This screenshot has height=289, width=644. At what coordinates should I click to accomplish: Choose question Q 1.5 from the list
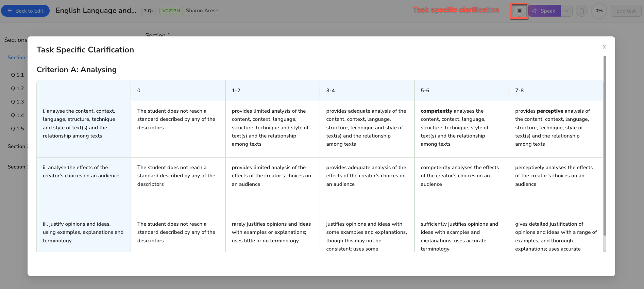pyautogui.click(x=17, y=129)
